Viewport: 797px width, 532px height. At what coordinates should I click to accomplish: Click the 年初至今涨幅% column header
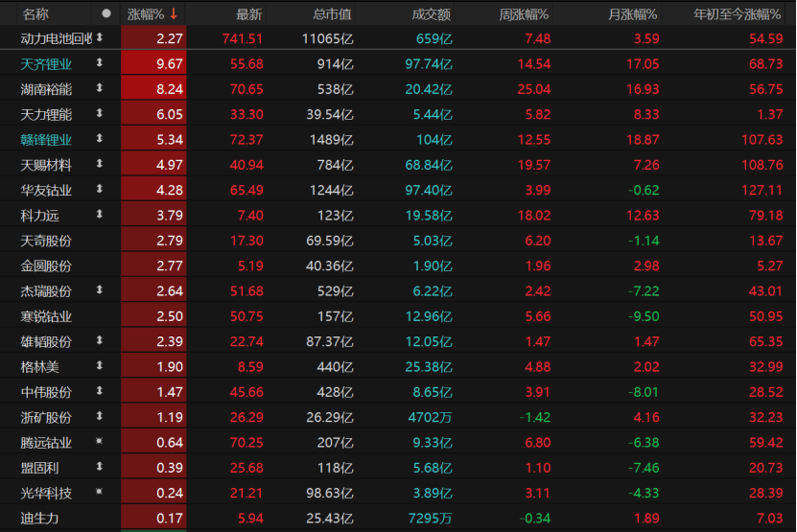pos(738,13)
